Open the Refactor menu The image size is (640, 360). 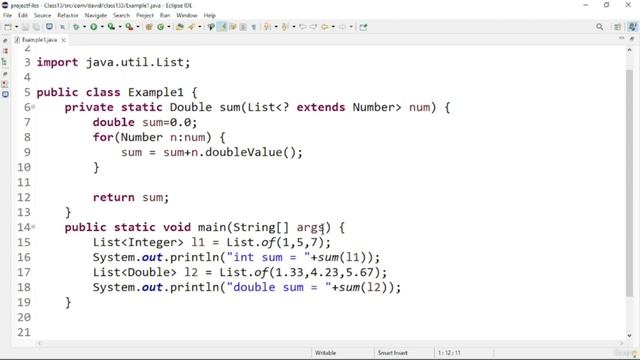[x=68, y=16]
